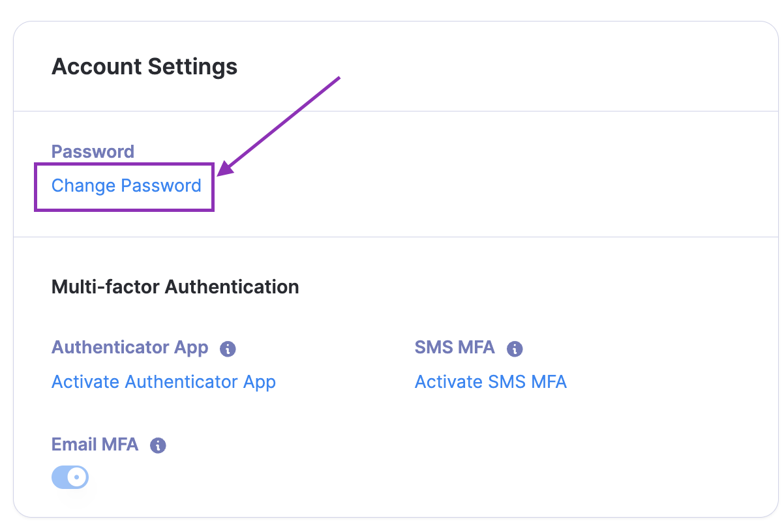Click the Authenticator App label text

click(x=130, y=347)
